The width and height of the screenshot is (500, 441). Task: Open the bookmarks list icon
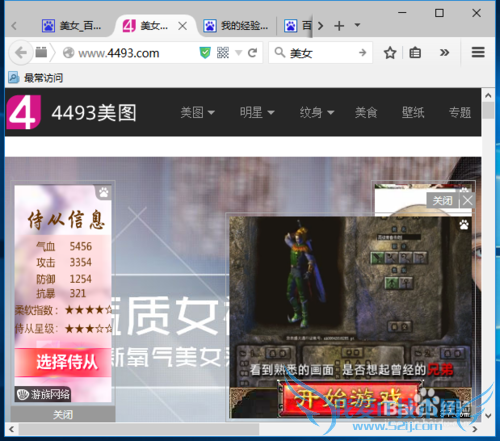click(x=415, y=53)
